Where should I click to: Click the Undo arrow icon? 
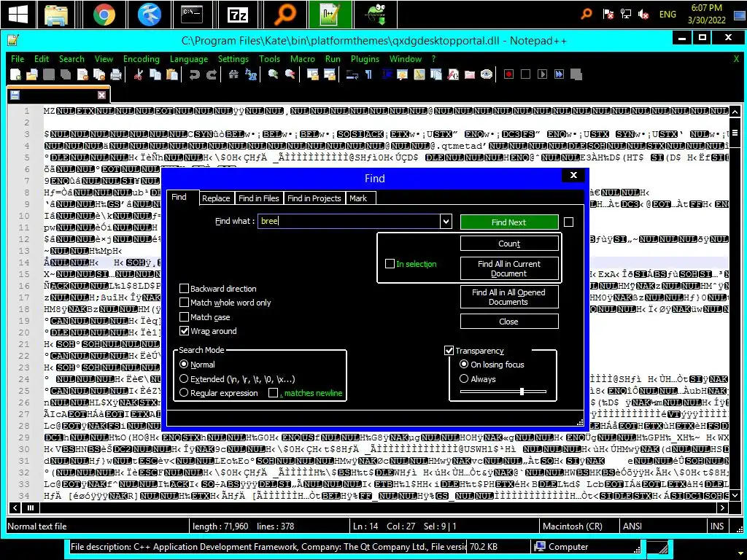click(x=194, y=74)
